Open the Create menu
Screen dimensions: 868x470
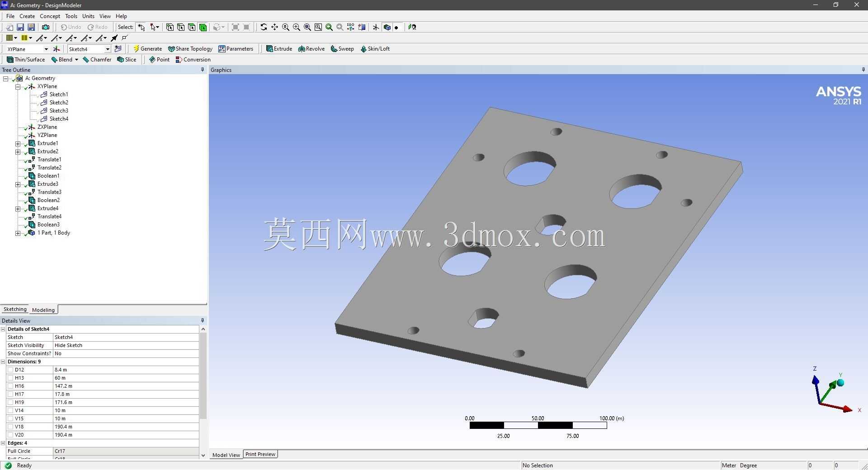(x=27, y=16)
